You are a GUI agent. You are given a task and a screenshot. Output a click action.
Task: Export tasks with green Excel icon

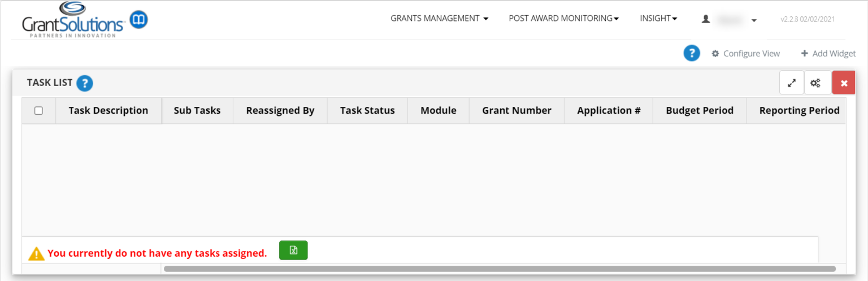pyautogui.click(x=293, y=250)
